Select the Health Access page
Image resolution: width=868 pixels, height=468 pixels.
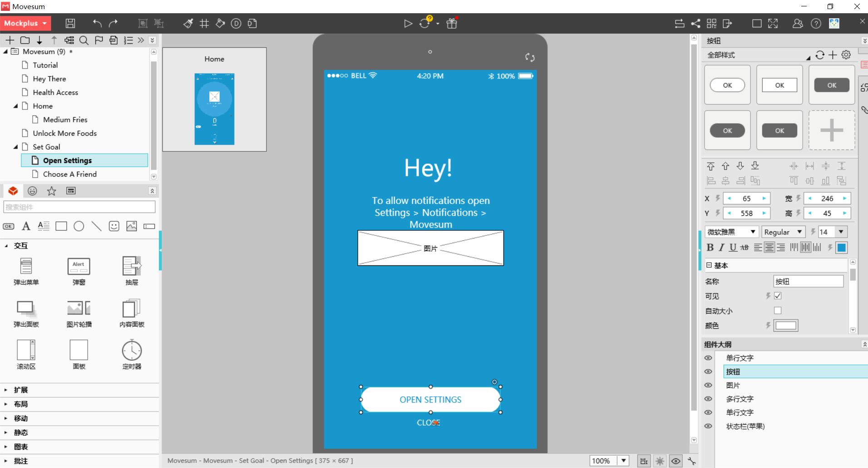coord(55,92)
